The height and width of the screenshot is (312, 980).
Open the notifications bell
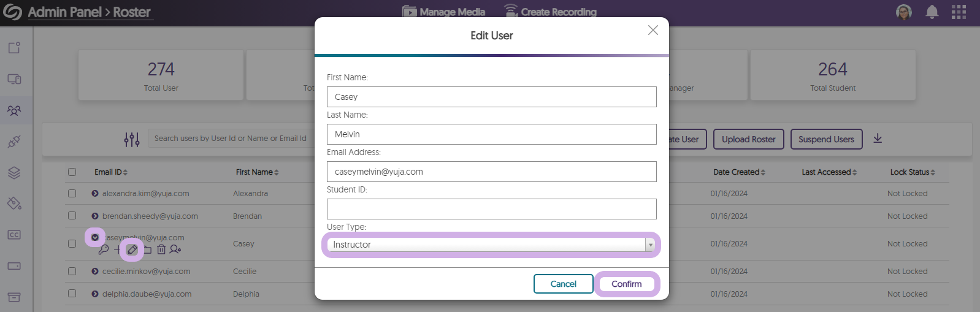point(932,12)
